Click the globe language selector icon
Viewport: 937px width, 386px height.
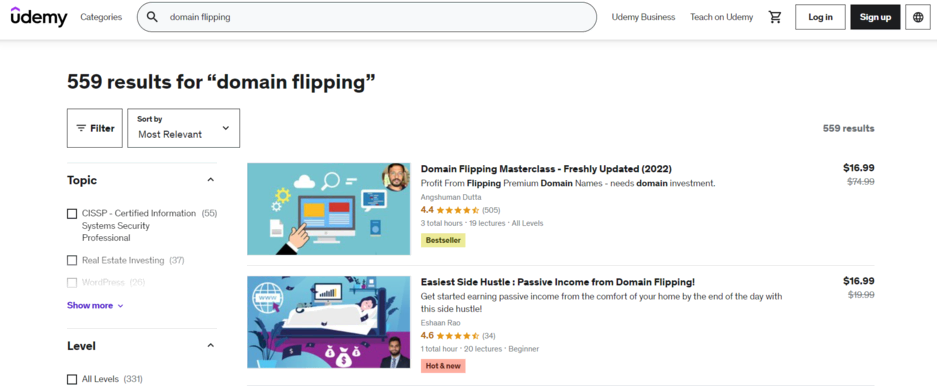click(918, 17)
